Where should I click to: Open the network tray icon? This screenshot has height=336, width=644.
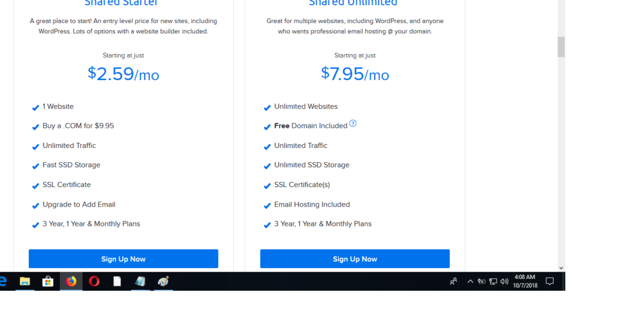pos(493,281)
